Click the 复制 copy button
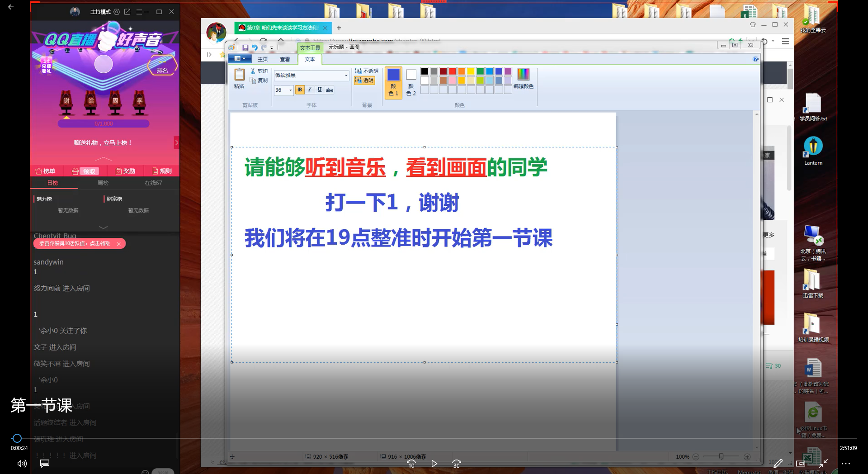The height and width of the screenshot is (474, 868). [259, 81]
